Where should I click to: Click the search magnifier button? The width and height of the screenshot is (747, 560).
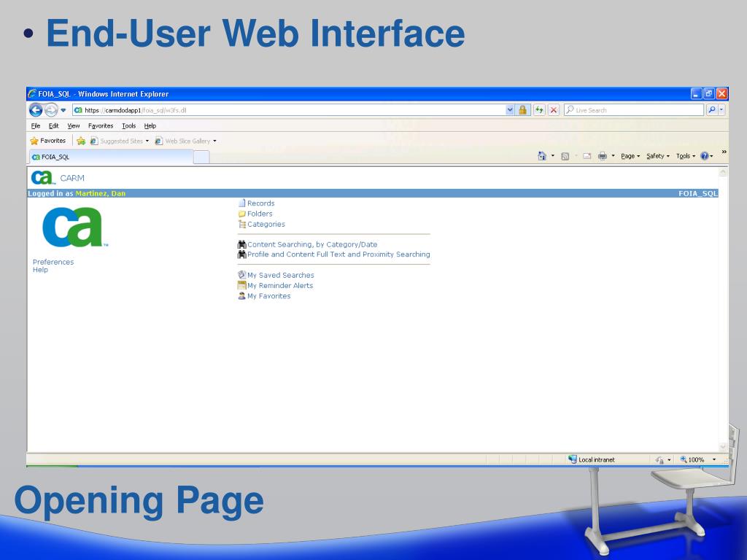point(712,110)
